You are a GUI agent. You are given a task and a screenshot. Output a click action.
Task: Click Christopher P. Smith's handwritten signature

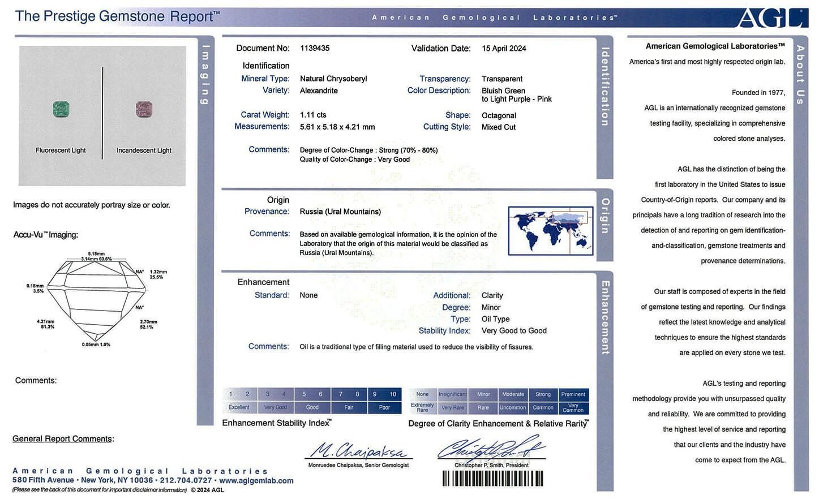point(491,449)
